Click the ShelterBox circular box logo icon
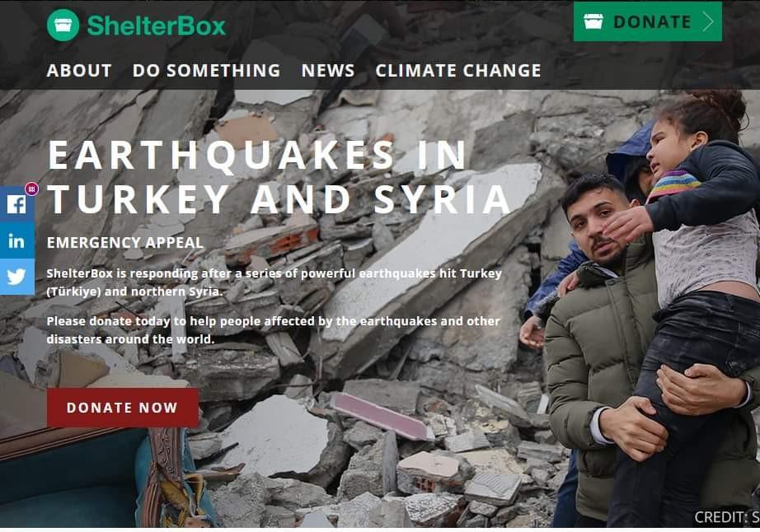Viewport: 760px width, 532px height. tap(63, 26)
